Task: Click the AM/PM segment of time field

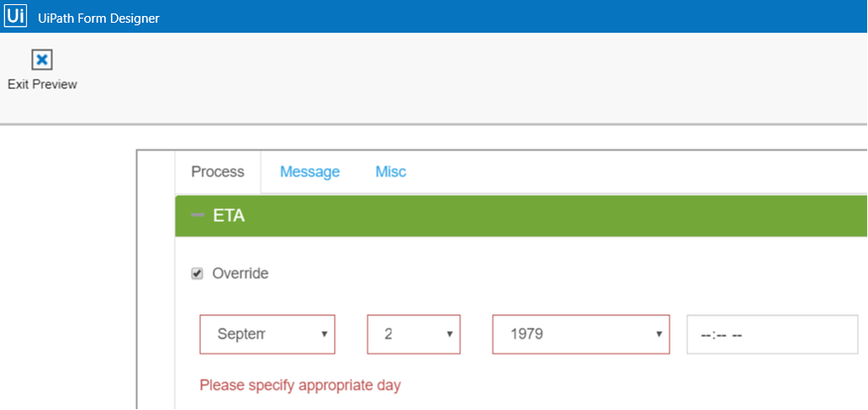Action: [x=737, y=335]
